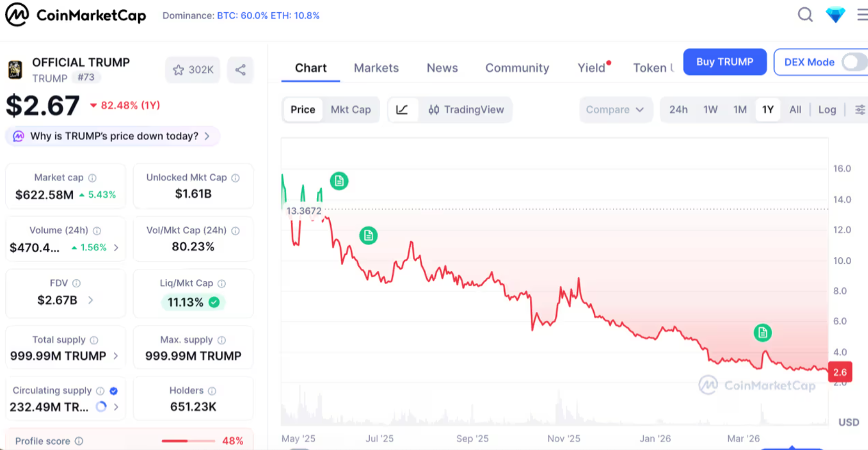Select the Mkt Cap chart toggle
Image resolution: width=868 pixels, height=450 pixels.
pyautogui.click(x=351, y=110)
